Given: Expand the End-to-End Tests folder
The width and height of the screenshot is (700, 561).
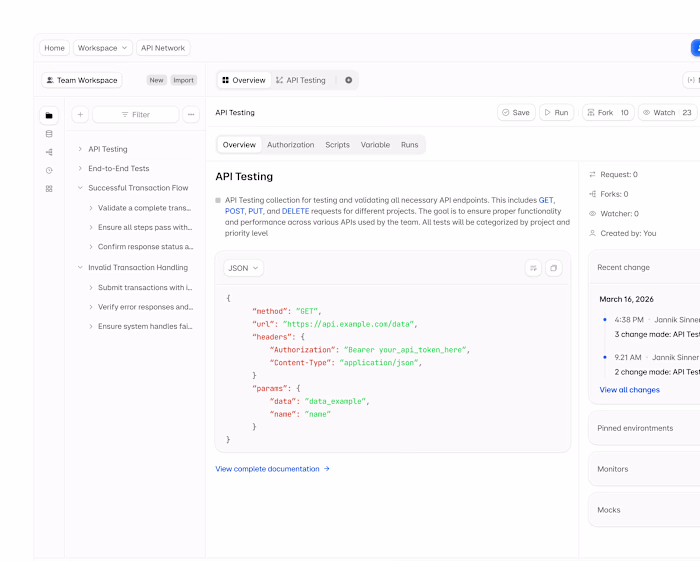Looking at the screenshot, I should pyautogui.click(x=80, y=168).
